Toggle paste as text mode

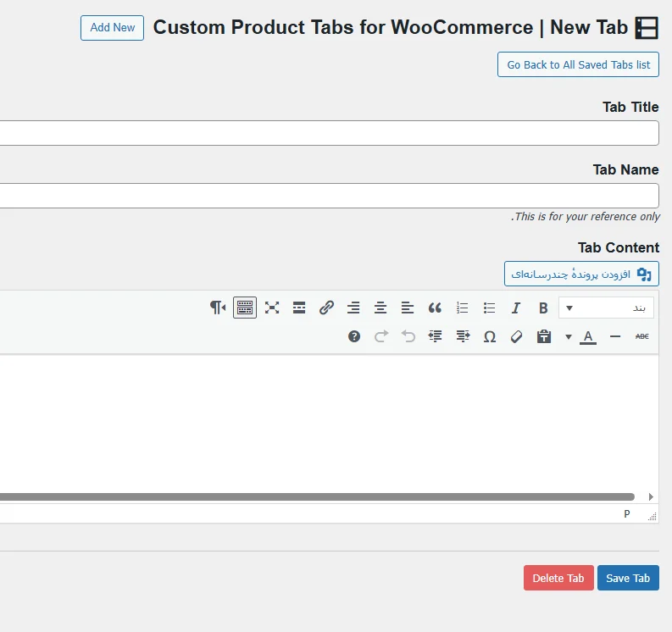coord(544,336)
